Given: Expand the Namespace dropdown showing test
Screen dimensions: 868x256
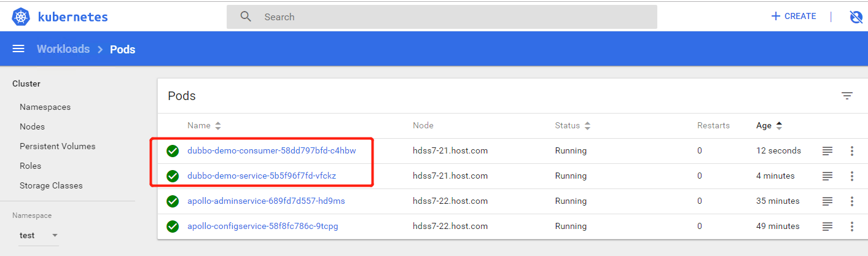Looking at the screenshot, I should (38, 236).
